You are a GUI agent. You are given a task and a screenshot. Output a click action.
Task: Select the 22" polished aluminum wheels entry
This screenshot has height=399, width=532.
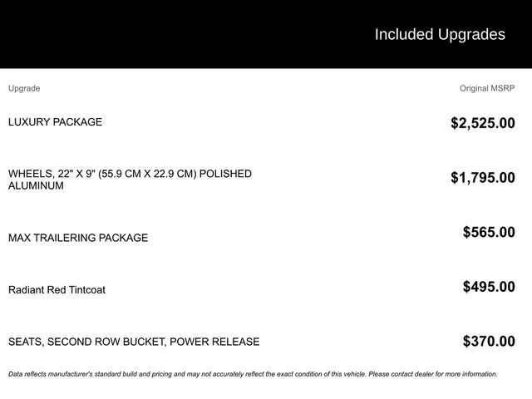click(x=130, y=180)
